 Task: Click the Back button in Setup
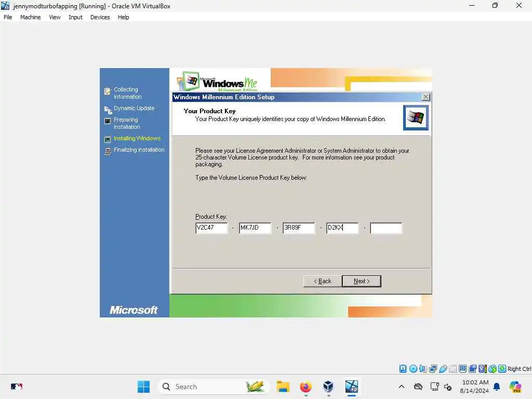322,281
